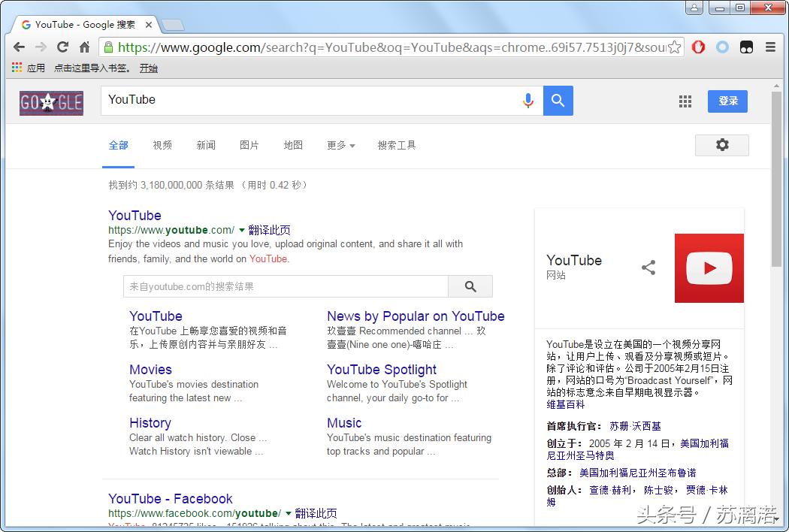Go back using the back arrow
The height and width of the screenshot is (532, 789).
(19, 47)
